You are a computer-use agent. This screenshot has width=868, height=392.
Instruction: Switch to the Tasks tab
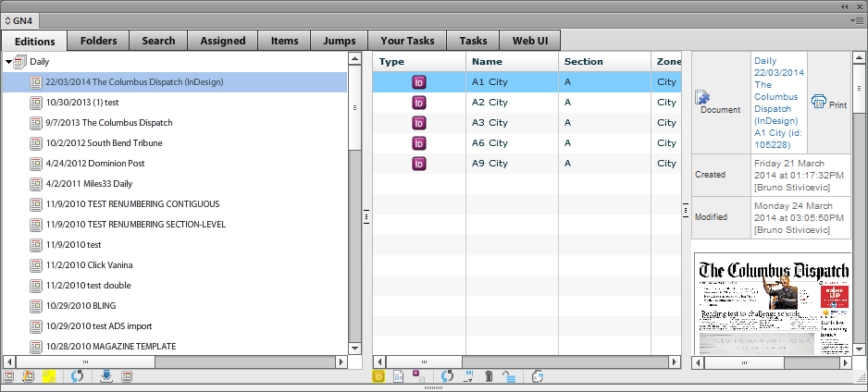click(473, 41)
